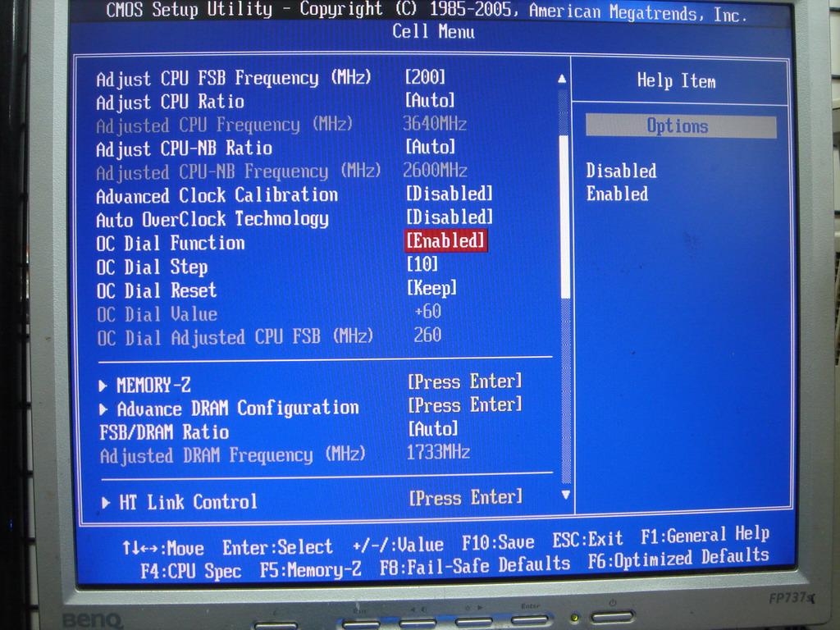Click the scrollbar down arrow
Screen dimensions: 840x630
tap(566, 495)
